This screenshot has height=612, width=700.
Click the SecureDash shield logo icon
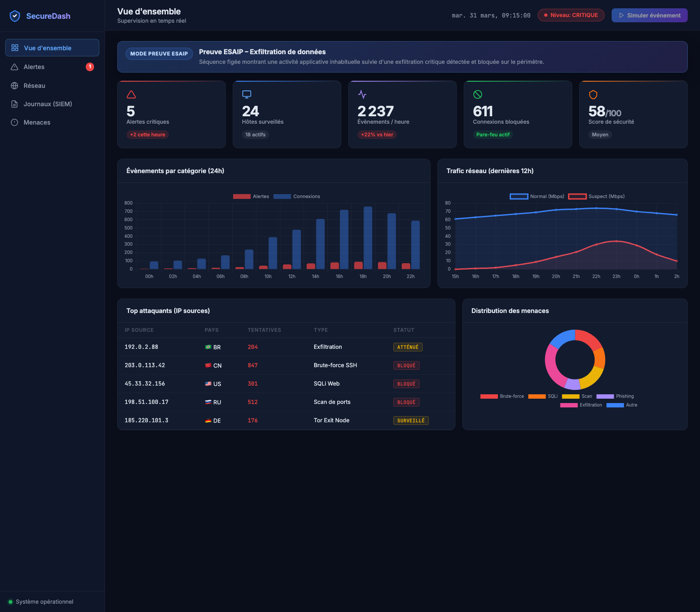[x=15, y=16]
